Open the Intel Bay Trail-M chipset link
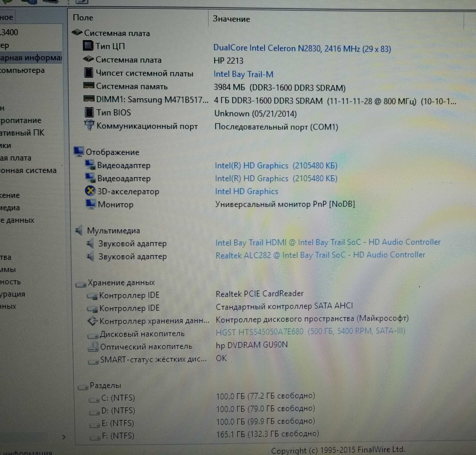Image resolution: width=476 pixels, height=455 pixels. click(243, 74)
